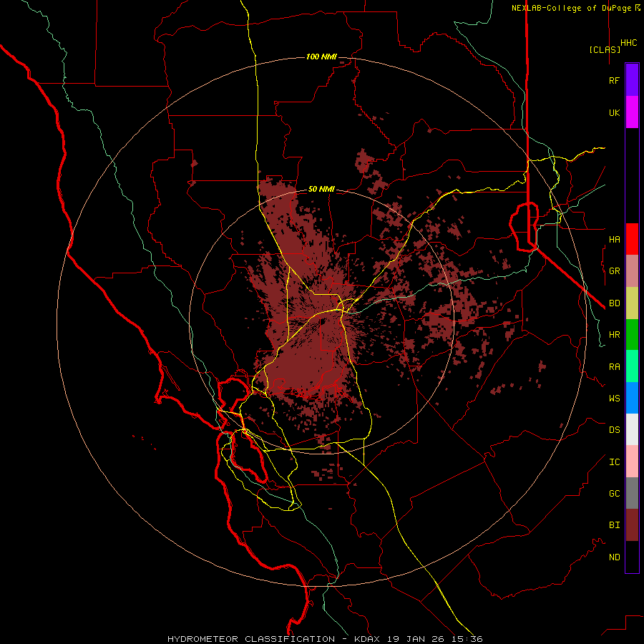The width and height of the screenshot is (644, 644).
Task: Click the 'DS' legend label
Action: (x=614, y=430)
